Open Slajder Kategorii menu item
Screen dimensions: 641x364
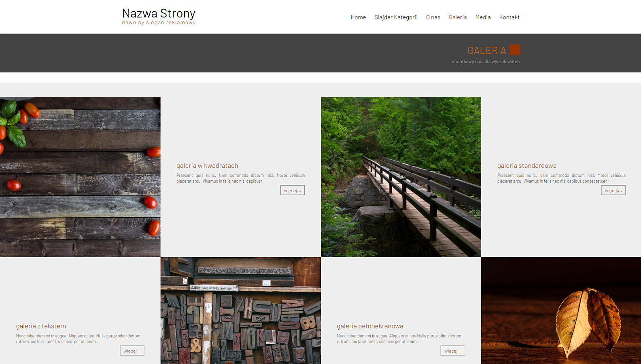(x=395, y=17)
